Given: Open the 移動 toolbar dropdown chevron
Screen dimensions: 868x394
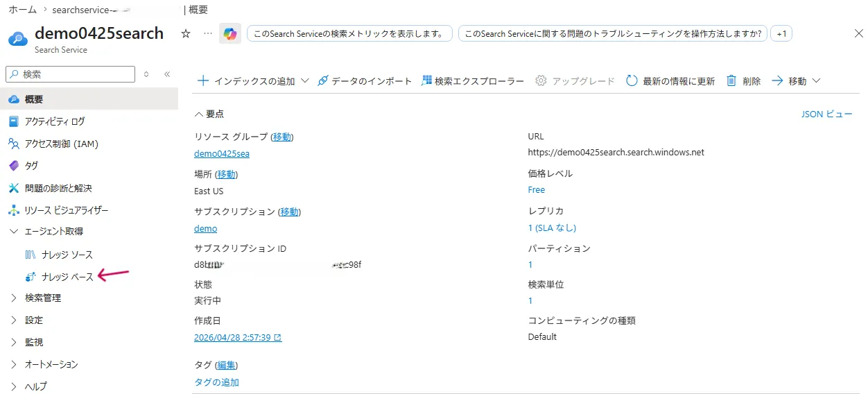Looking at the screenshot, I should click(816, 81).
